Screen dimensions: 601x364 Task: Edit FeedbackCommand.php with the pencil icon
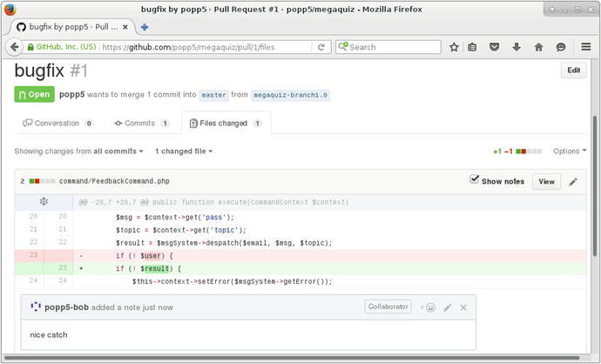pyautogui.click(x=573, y=182)
